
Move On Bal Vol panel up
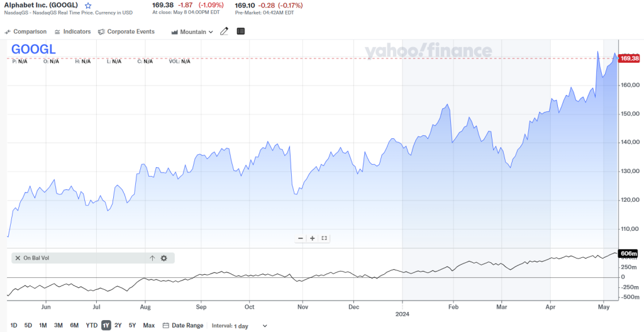152,258
